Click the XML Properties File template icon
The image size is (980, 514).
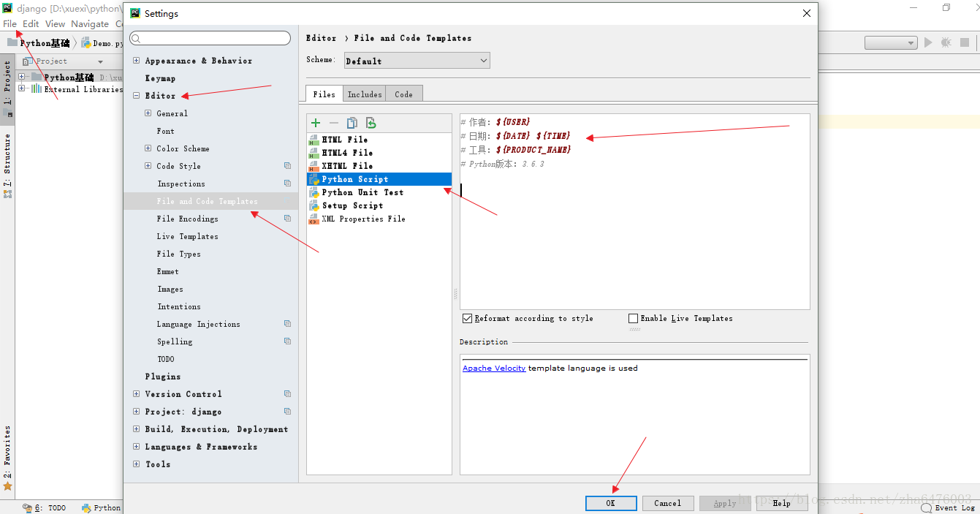[x=314, y=219]
